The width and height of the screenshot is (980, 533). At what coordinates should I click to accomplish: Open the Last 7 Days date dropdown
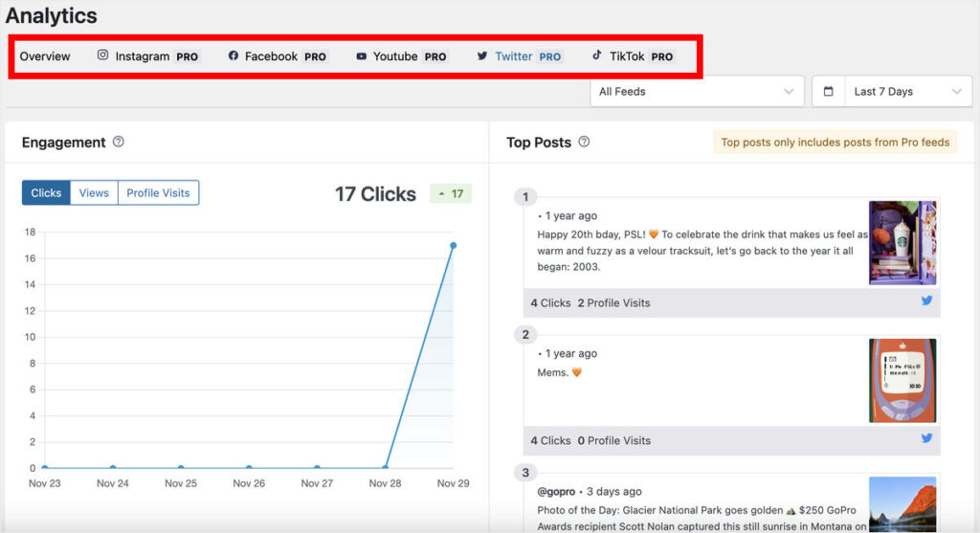point(908,91)
